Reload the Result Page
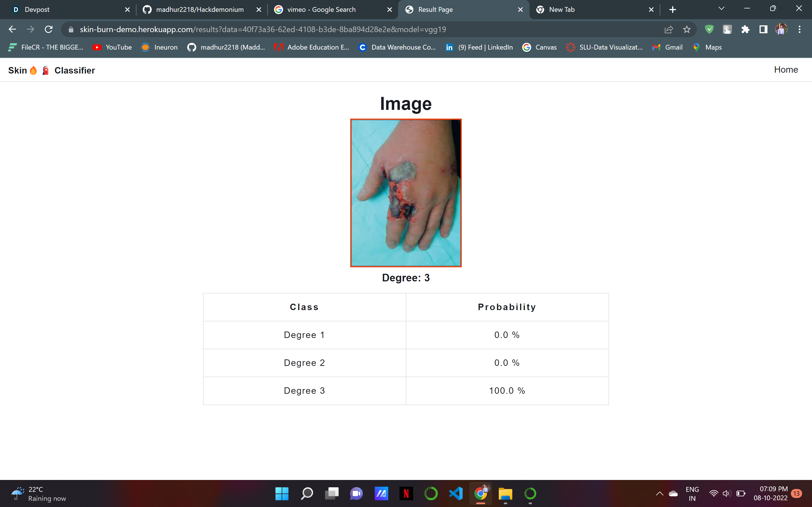The height and width of the screenshot is (507, 812). point(49,30)
